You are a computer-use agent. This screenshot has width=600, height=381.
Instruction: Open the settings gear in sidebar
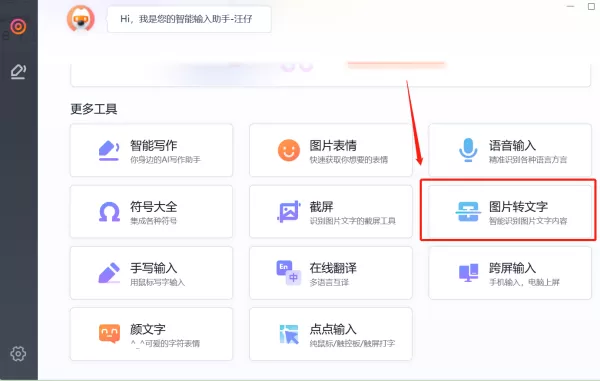click(x=18, y=354)
